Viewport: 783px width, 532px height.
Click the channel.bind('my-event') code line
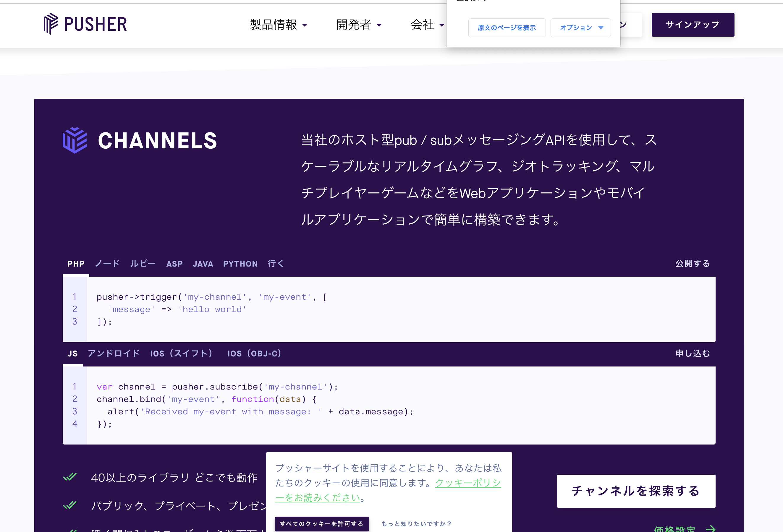pos(206,399)
